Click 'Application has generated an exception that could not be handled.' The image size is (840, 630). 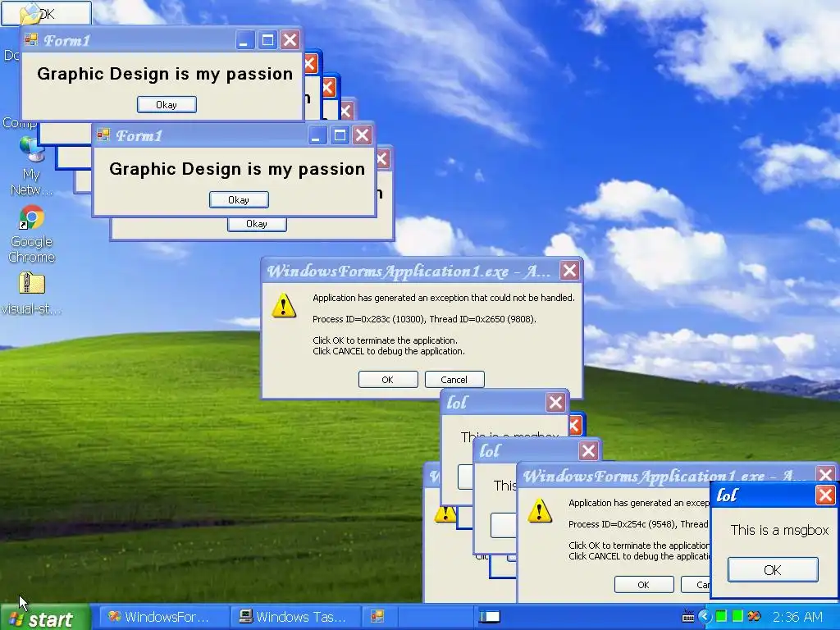(x=444, y=298)
